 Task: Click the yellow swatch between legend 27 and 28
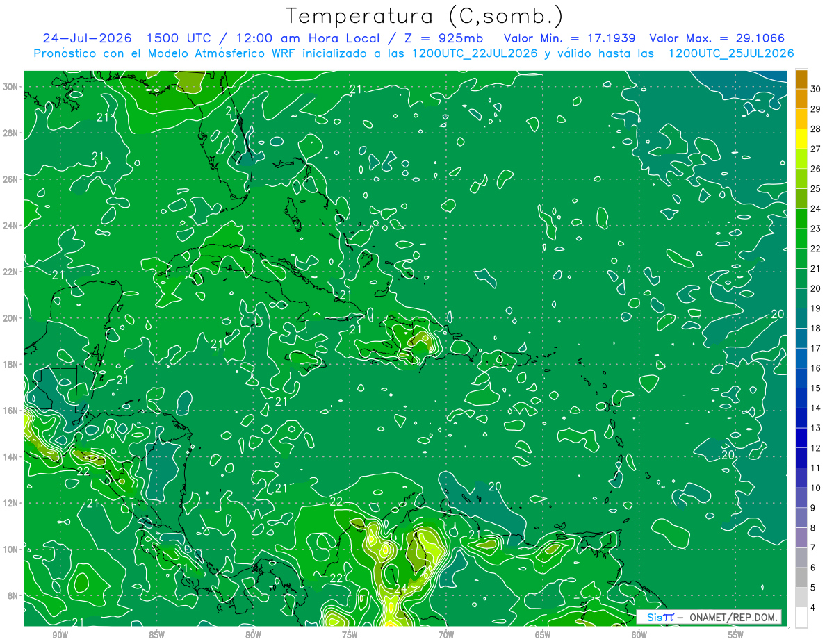pyautogui.click(x=801, y=139)
